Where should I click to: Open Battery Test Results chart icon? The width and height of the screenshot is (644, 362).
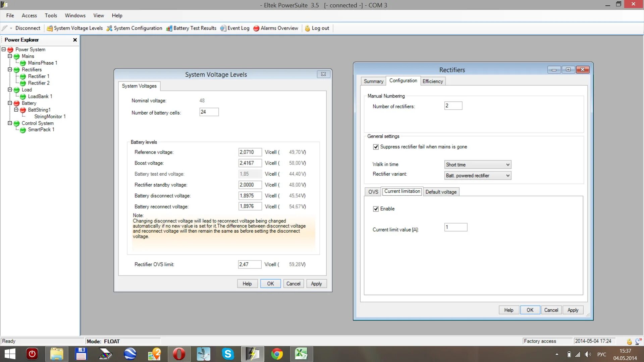pos(169,28)
